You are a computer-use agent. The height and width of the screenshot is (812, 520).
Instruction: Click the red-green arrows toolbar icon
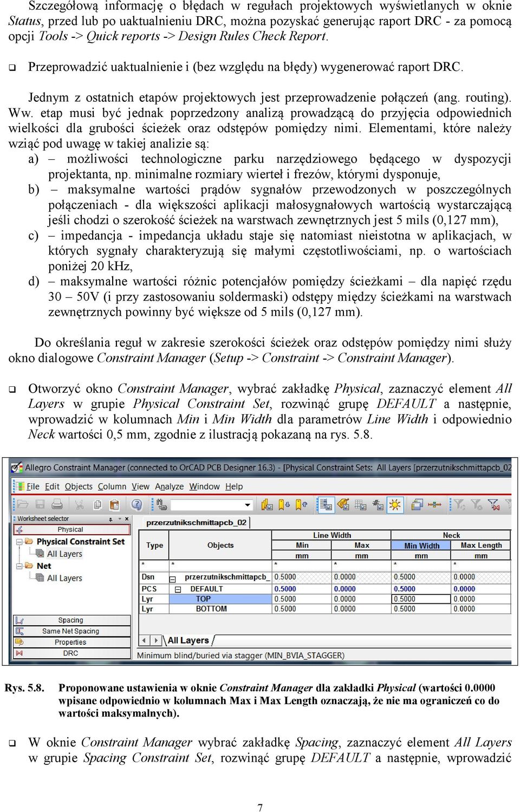point(434,504)
